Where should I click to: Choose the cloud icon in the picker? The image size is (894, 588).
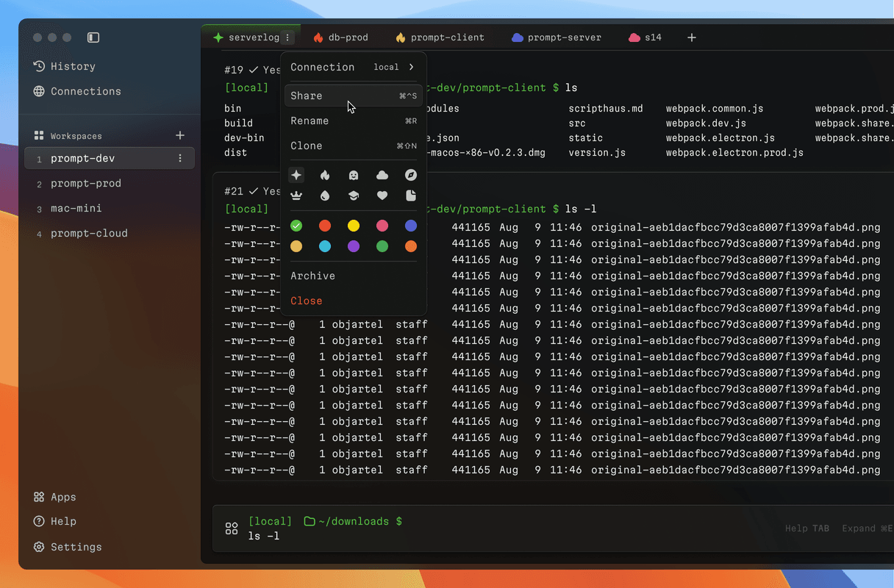pyautogui.click(x=382, y=175)
